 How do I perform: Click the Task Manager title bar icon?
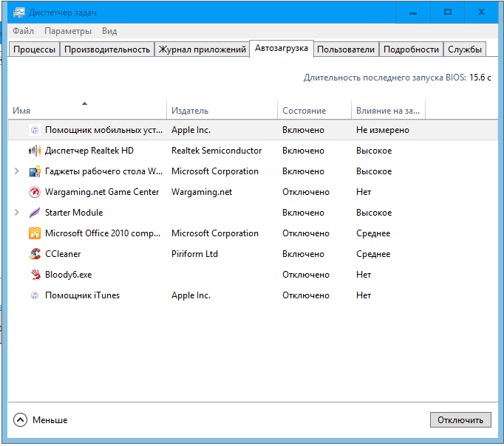pyautogui.click(x=19, y=13)
